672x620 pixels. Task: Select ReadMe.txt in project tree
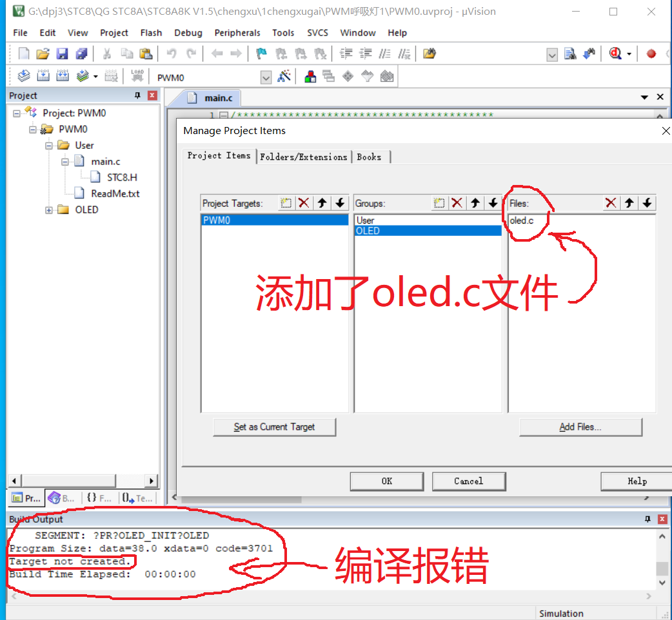(x=115, y=193)
